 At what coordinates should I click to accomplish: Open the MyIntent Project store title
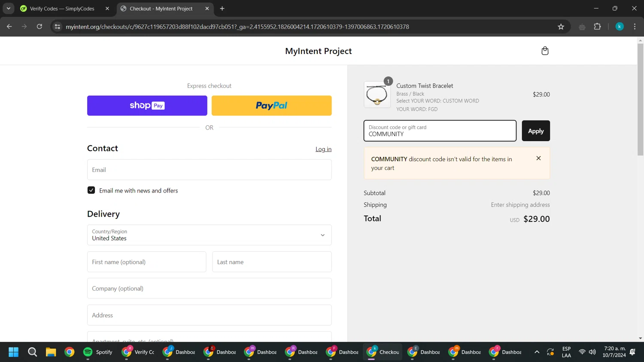click(319, 51)
